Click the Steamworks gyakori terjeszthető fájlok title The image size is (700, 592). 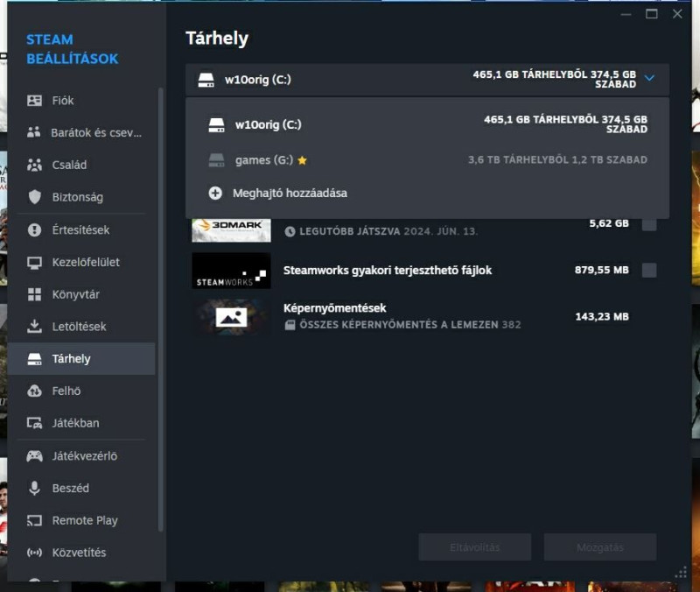coord(388,271)
